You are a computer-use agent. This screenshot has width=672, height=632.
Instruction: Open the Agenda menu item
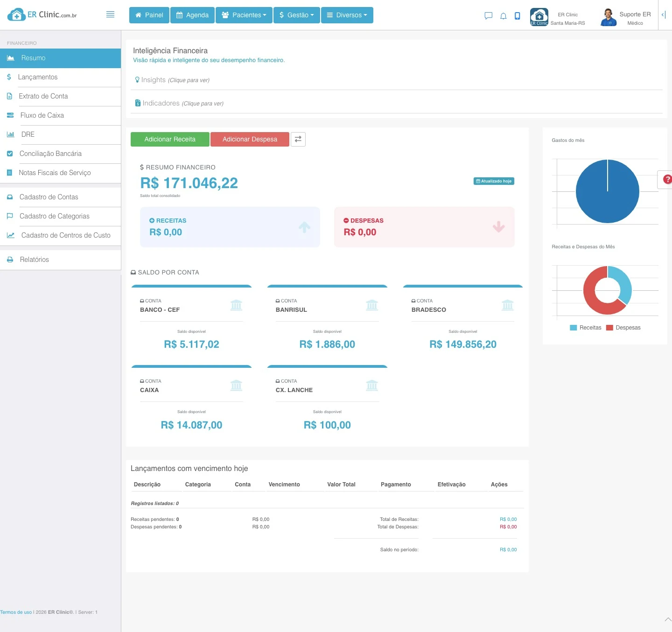click(192, 15)
